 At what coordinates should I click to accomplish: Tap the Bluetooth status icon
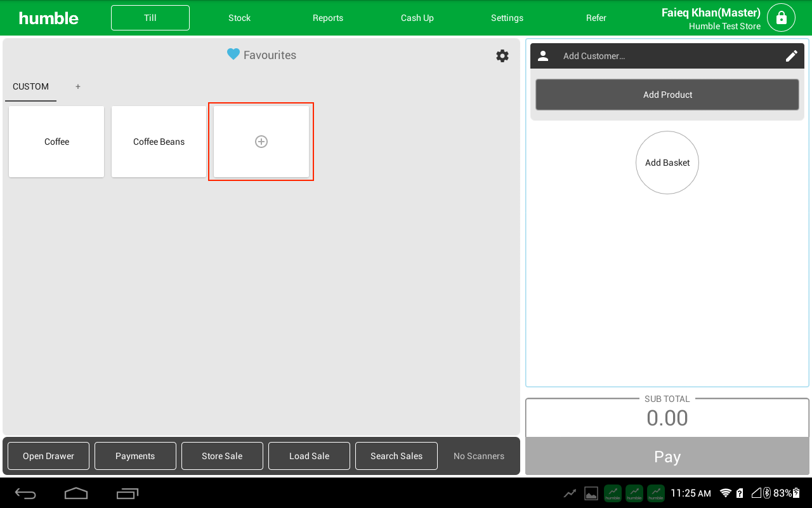[766, 493]
